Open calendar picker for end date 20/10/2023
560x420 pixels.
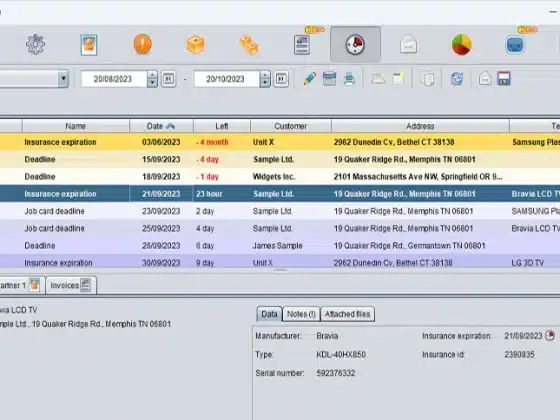pyautogui.click(x=281, y=79)
